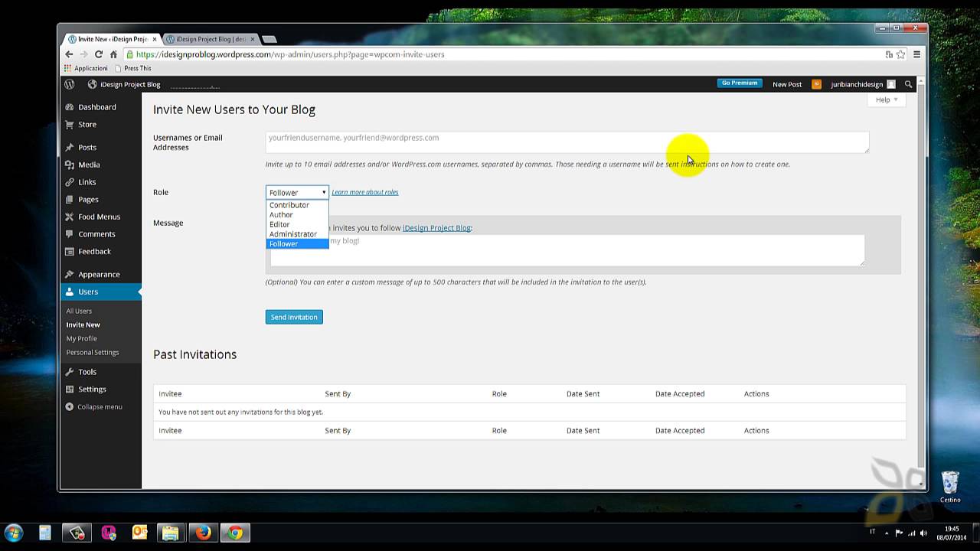Click the admin bar search magnifier
980x551 pixels.
pos(909,84)
